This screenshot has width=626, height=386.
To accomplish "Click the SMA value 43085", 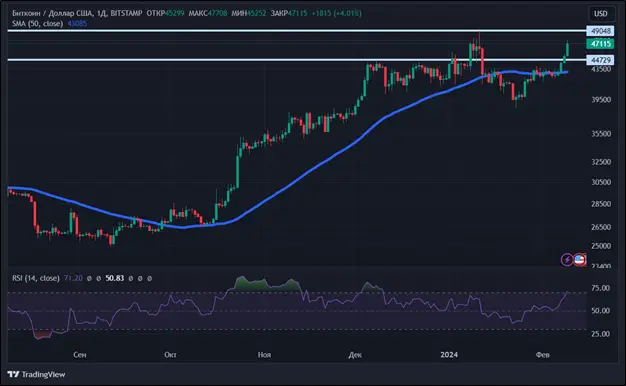I will tap(77, 24).
